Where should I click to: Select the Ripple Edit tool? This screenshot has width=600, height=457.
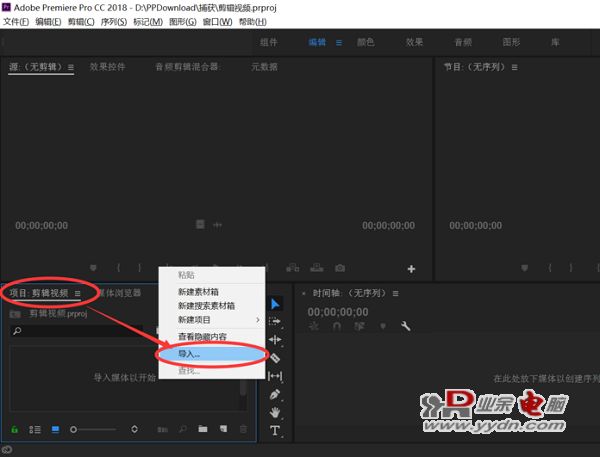click(x=275, y=339)
